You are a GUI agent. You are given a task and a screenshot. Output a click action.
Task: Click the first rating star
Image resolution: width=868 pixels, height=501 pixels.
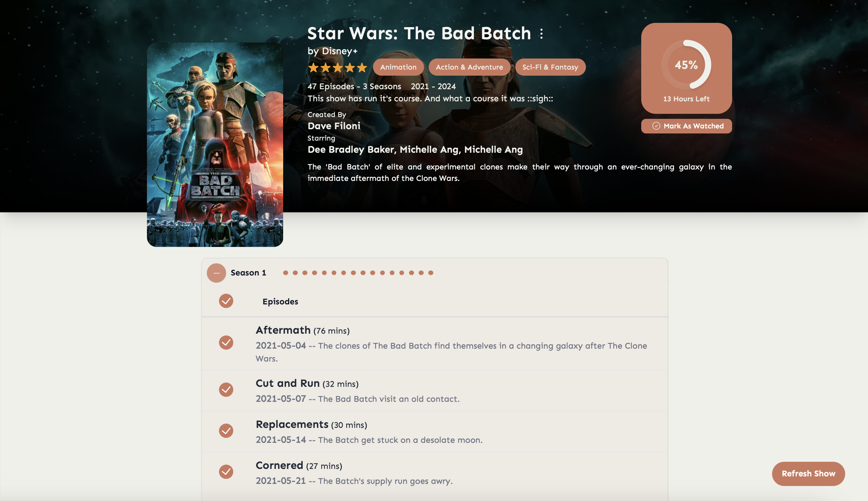(313, 67)
